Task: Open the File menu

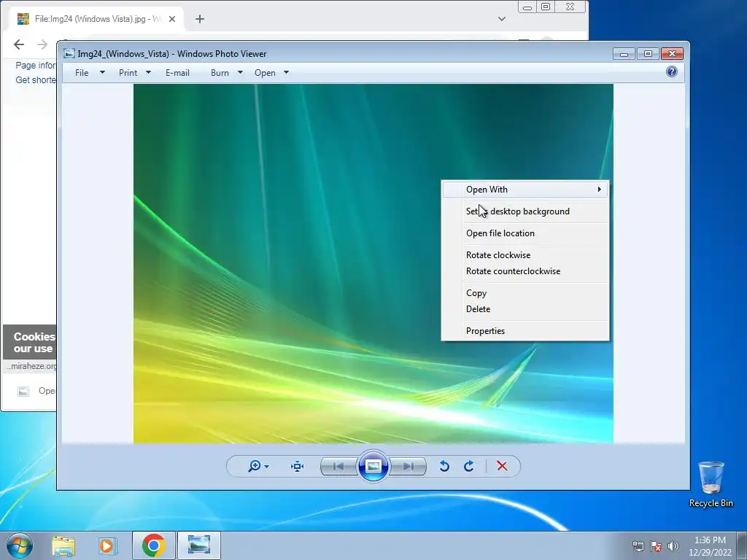Action: click(x=82, y=73)
